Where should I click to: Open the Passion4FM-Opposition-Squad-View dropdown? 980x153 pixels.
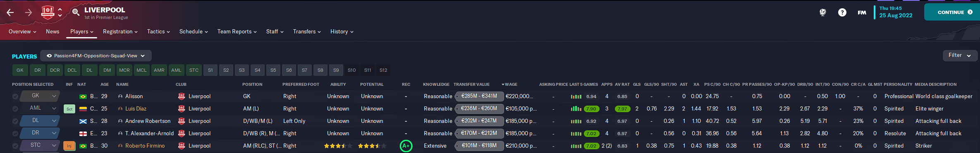96,56
